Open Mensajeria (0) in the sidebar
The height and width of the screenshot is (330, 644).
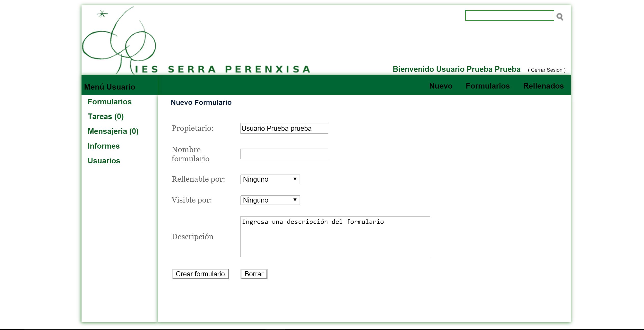click(113, 131)
